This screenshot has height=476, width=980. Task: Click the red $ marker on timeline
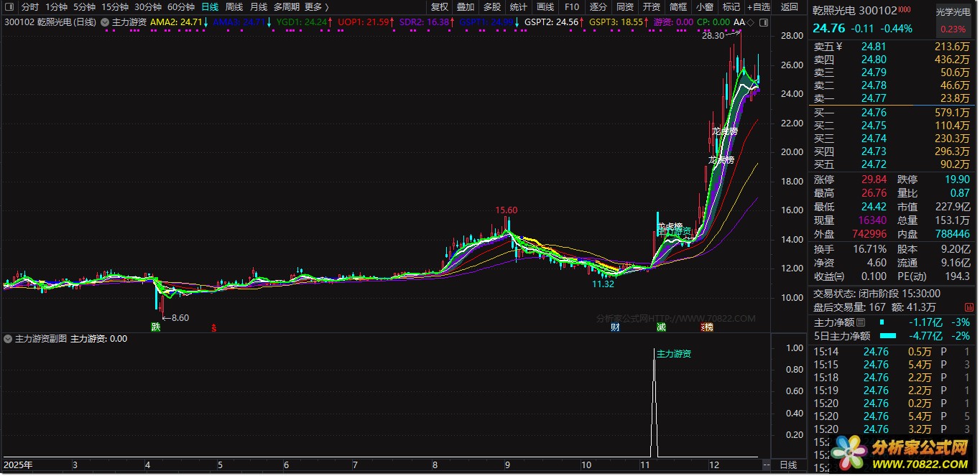click(213, 328)
